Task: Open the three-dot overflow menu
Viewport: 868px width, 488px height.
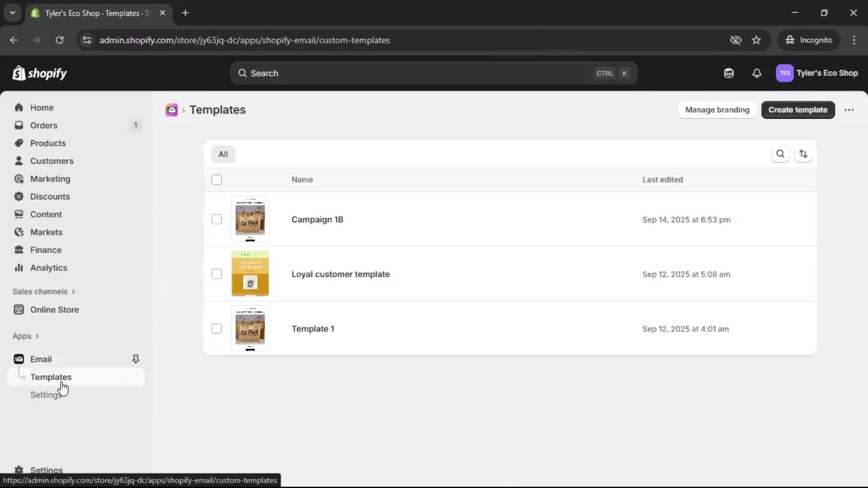Action: 849,110
